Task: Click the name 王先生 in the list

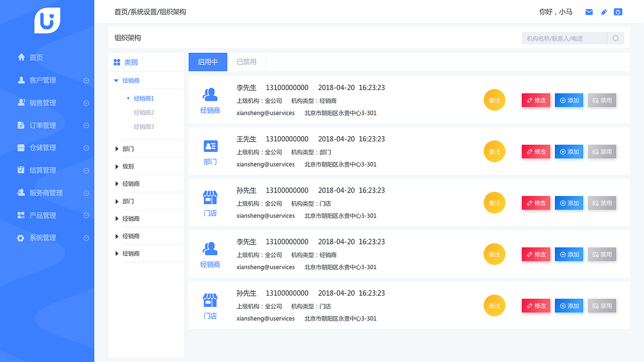Action: point(247,139)
